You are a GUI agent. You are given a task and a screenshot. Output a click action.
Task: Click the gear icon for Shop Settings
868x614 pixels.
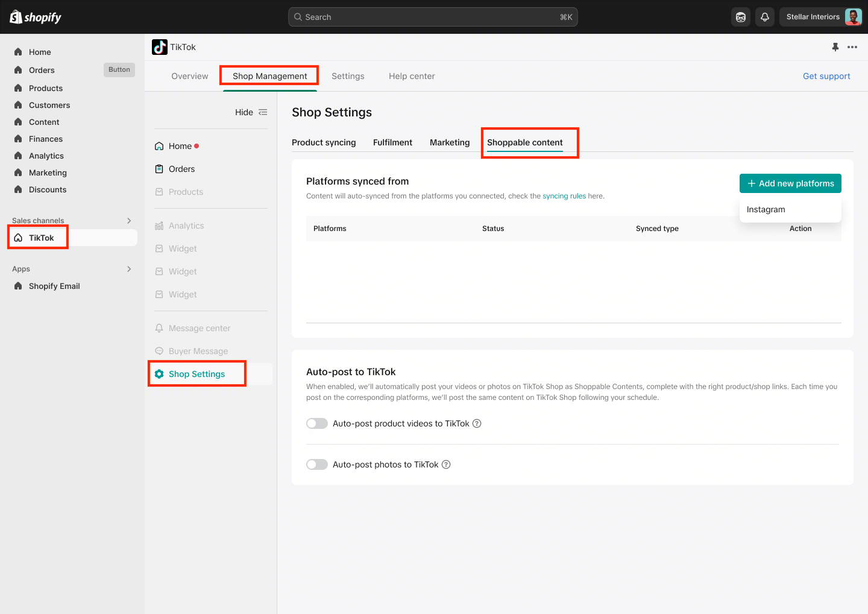point(159,374)
